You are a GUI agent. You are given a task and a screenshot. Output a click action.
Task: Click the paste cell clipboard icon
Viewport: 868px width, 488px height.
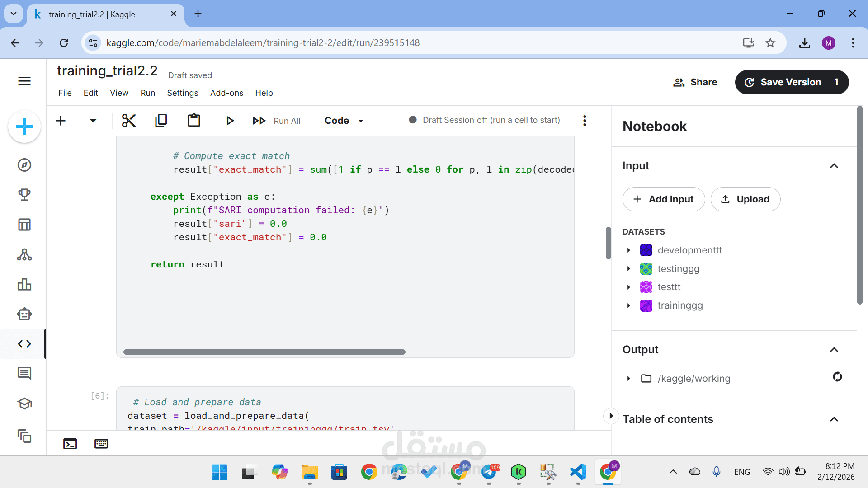click(x=194, y=121)
